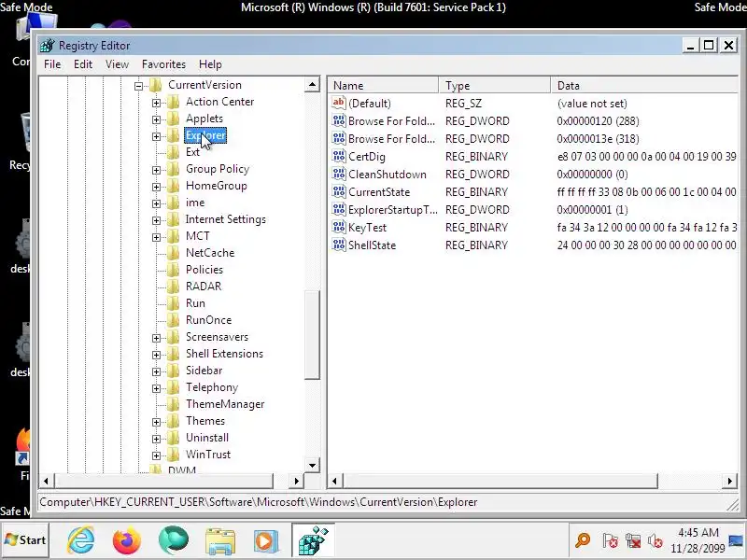Select the Screensavers tree key

click(x=217, y=337)
